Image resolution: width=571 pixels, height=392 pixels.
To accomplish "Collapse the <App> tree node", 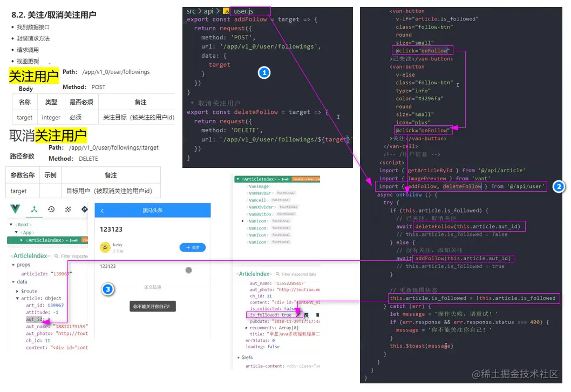I will [x=16, y=232].
